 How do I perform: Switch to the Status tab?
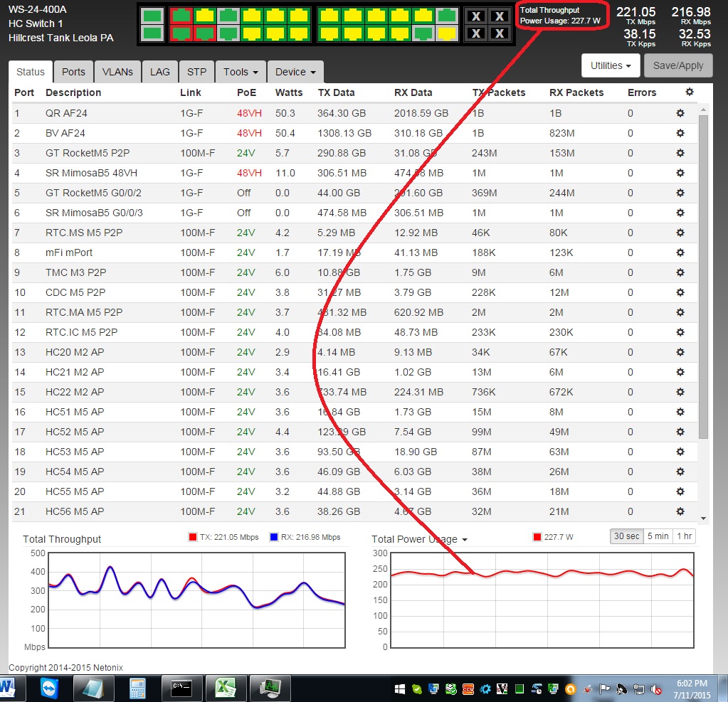(x=31, y=72)
